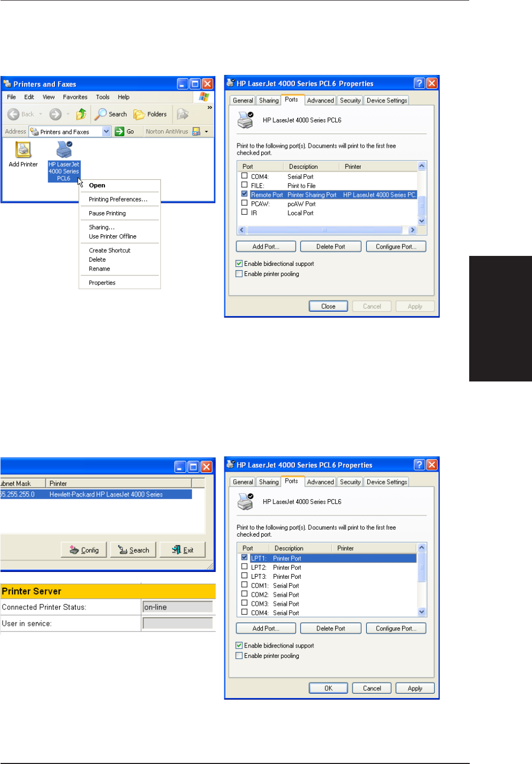532x764 pixels.
Task: Expand the toolbar overflow chevron
Action: point(210,108)
